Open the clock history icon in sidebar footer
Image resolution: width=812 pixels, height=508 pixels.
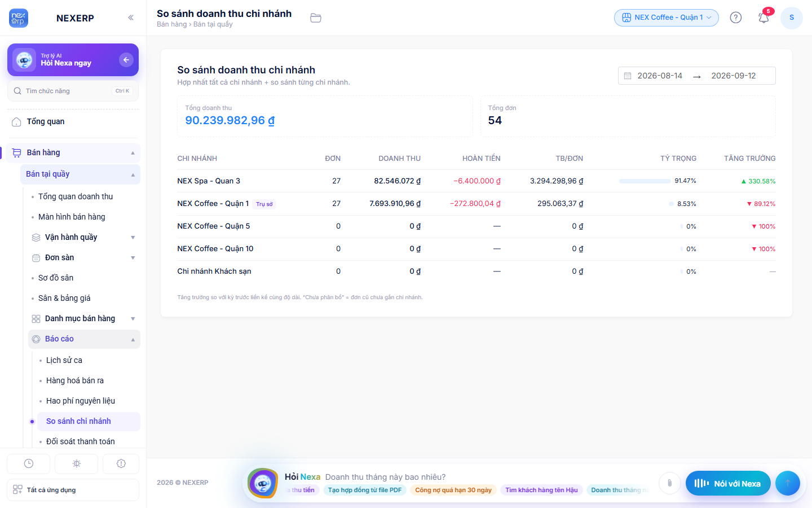click(x=29, y=463)
